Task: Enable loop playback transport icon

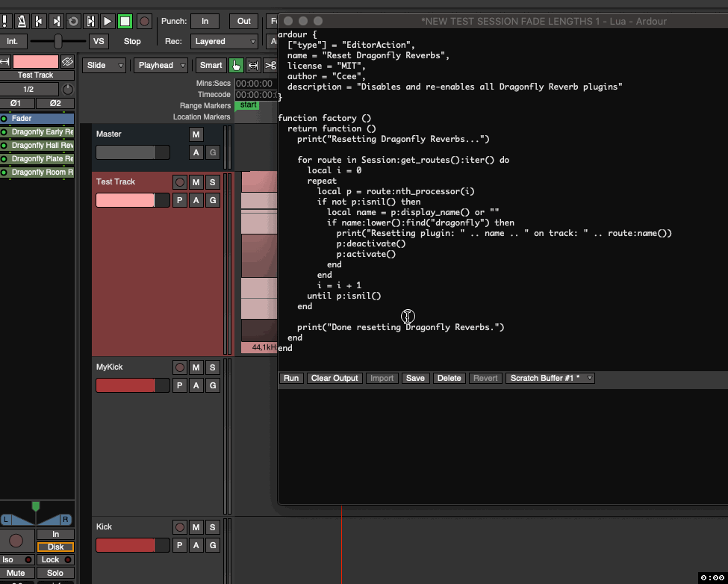Action: click(x=72, y=21)
